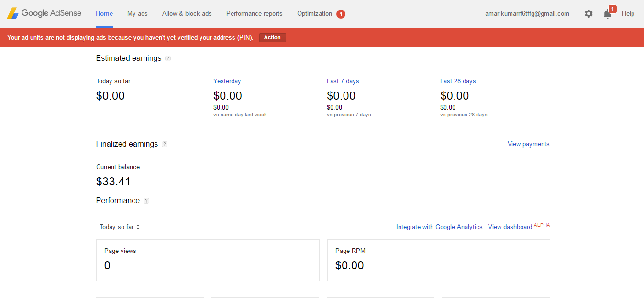This screenshot has width=644, height=298.
Task: Click the $33.41 current balance value
Action: pyautogui.click(x=113, y=182)
